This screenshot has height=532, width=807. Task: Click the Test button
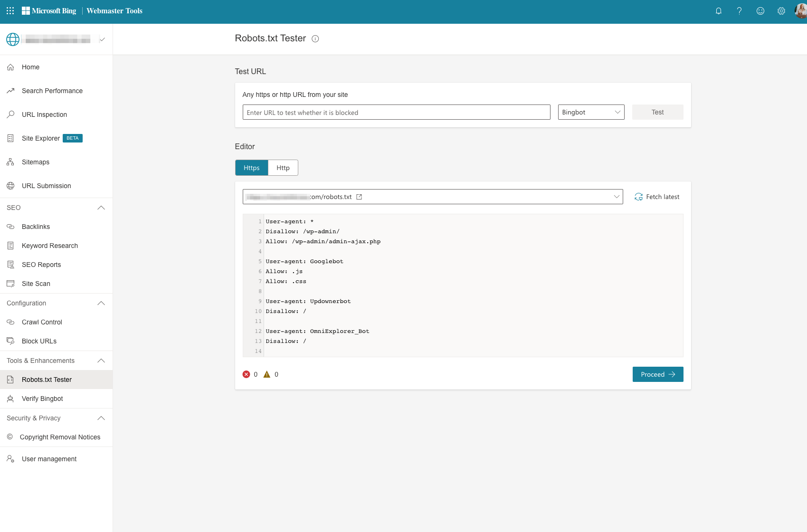click(657, 112)
